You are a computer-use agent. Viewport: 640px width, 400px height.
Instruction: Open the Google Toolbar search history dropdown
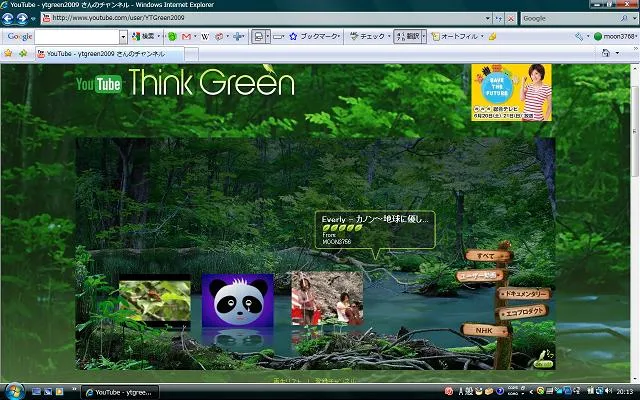tap(123, 37)
